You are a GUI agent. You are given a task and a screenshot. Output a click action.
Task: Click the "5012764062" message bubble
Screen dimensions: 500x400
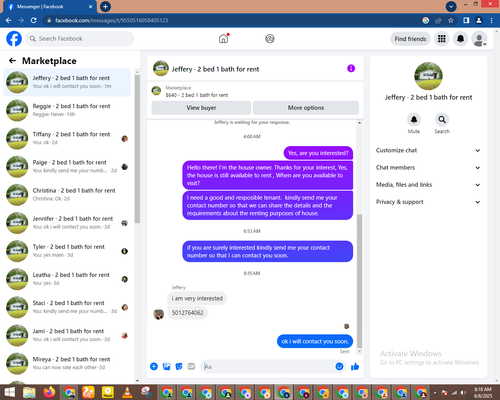point(187,313)
